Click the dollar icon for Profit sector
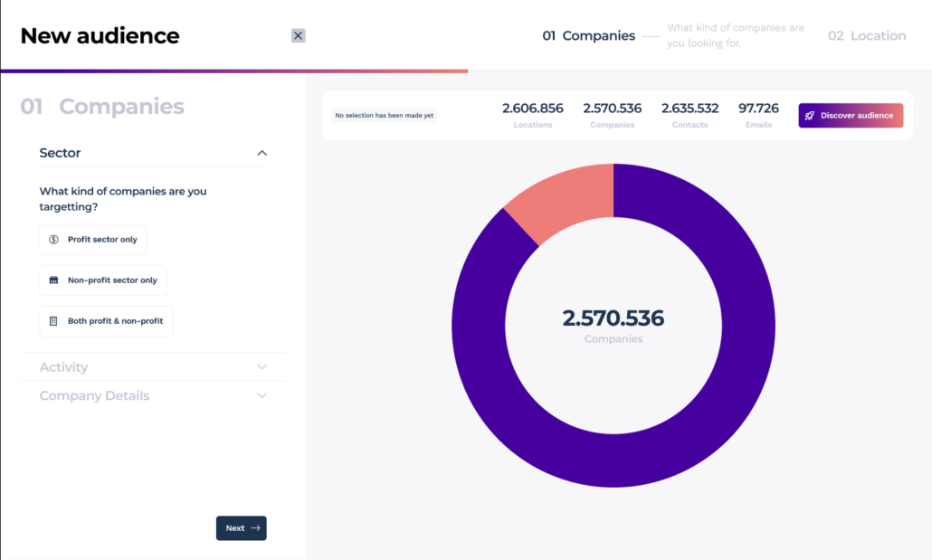The height and width of the screenshot is (560, 932). pos(53,240)
